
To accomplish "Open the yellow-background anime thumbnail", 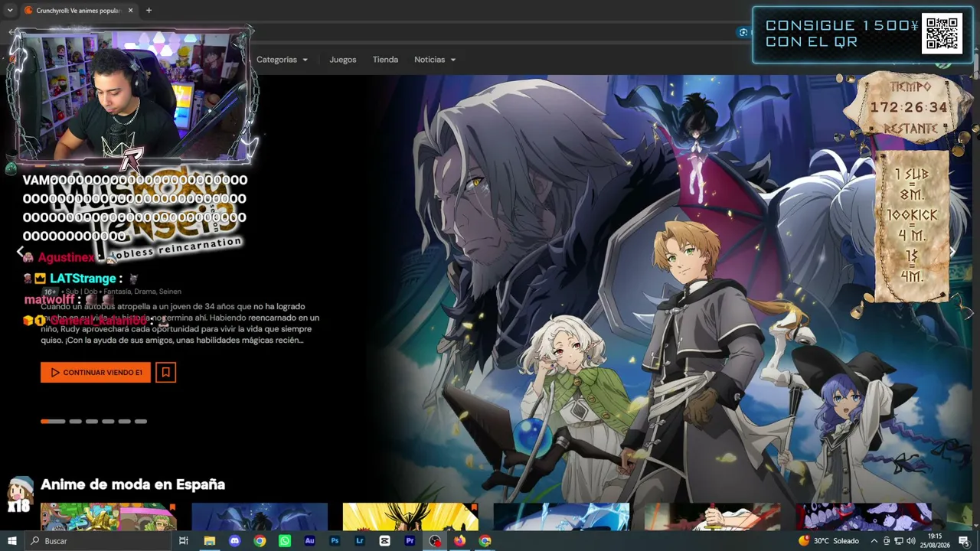I will 410,517.
